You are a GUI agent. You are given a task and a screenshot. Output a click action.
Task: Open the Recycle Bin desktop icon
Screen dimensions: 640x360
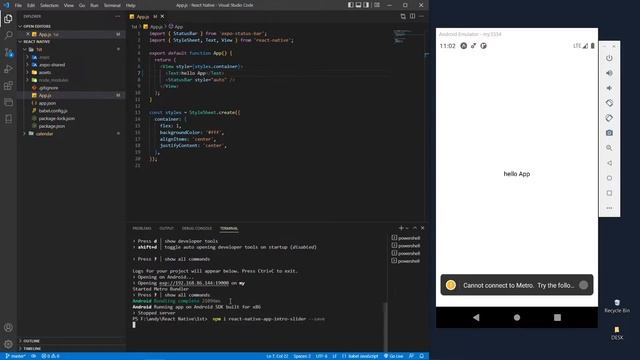click(x=617, y=306)
